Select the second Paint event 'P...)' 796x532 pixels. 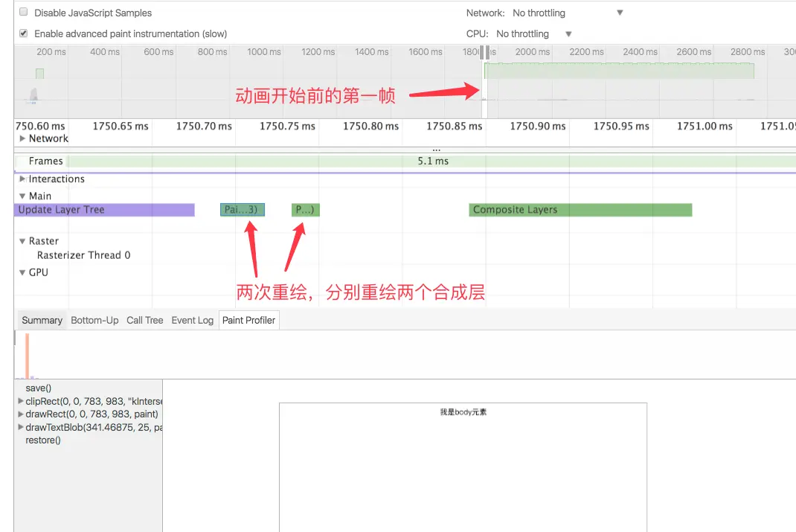tap(306, 210)
